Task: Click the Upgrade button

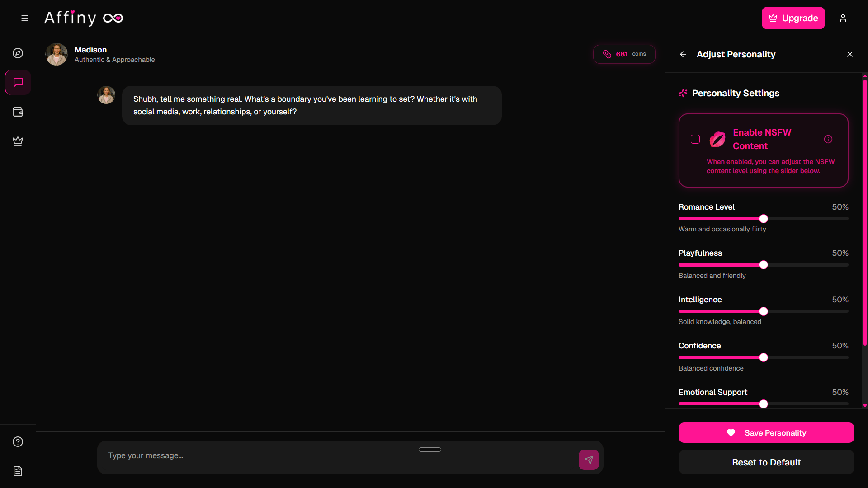Action: (793, 18)
